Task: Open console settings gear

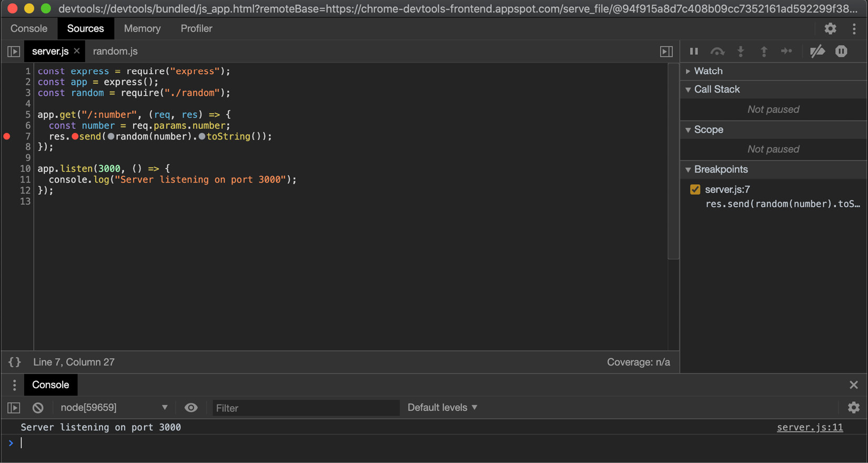Action: click(853, 407)
